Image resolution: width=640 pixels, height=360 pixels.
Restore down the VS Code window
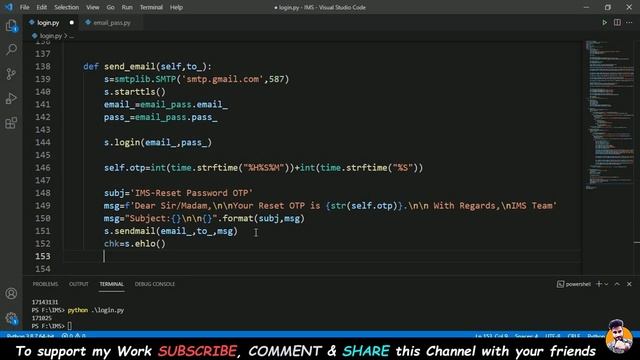[608, 7]
